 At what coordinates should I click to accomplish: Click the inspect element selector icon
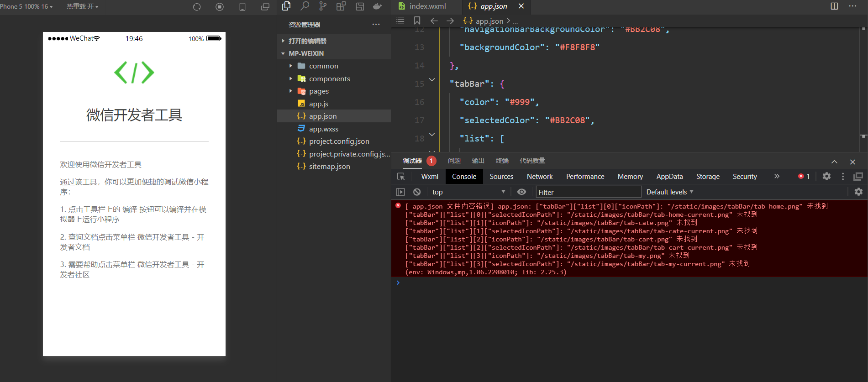tap(401, 177)
